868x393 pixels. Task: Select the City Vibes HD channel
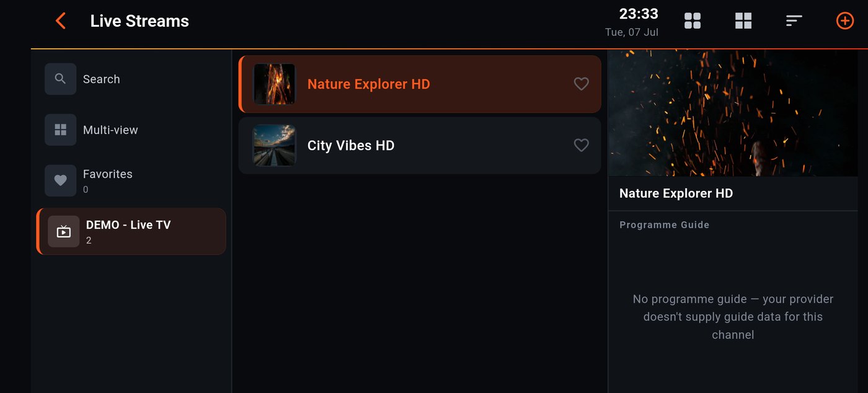pyautogui.click(x=420, y=145)
